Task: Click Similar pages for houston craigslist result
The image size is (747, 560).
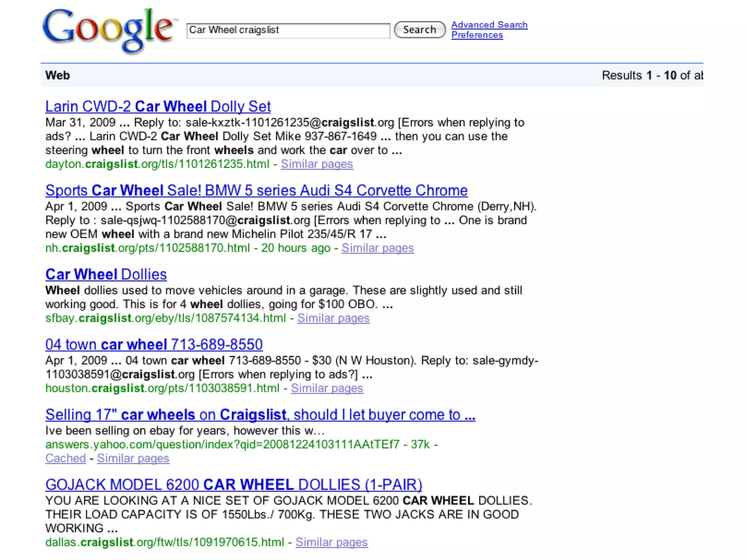Action: [x=327, y=388]
